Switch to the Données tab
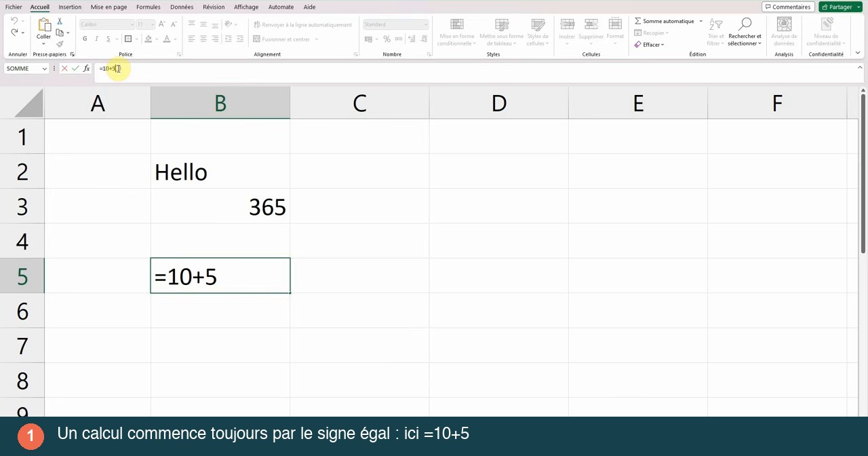 (182, 7)
